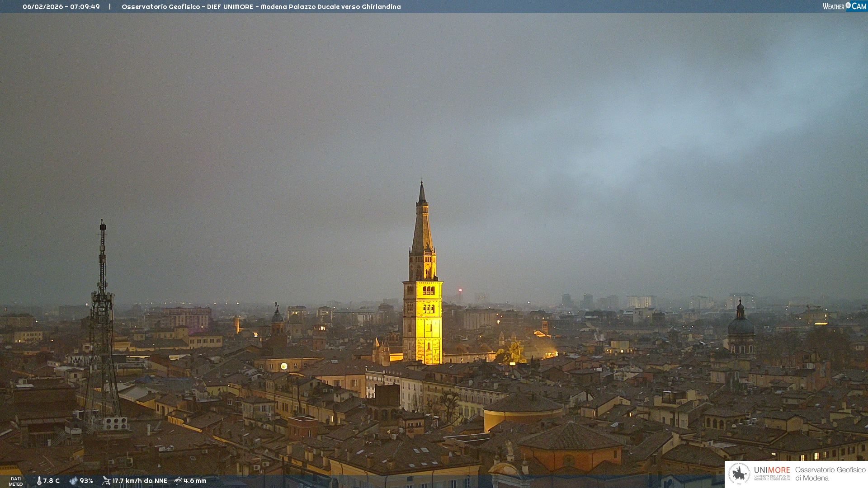This screenshot has width=868, height=488.
Task: Click the wind vane anemometer icon
Action: pyautogui.click(x=106, y=481)
